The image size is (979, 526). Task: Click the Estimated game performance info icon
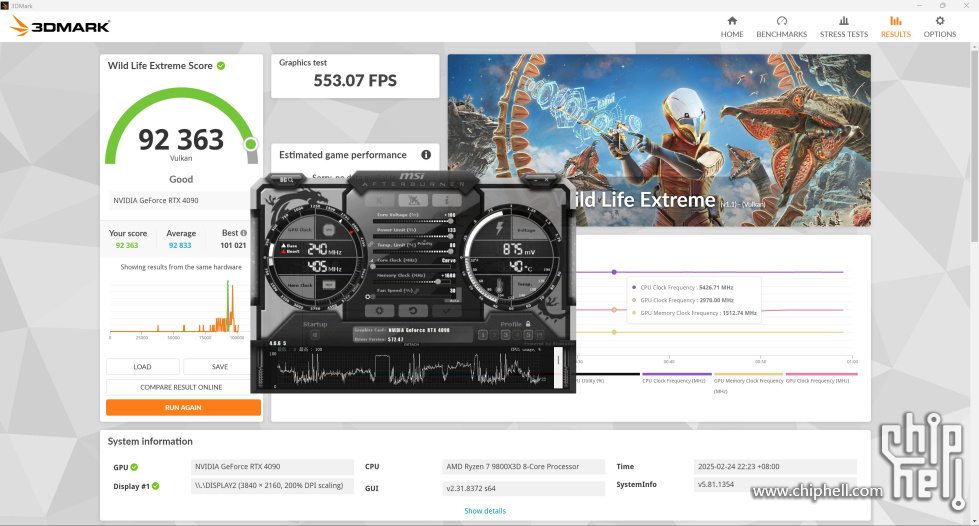[x=426, y=155]
